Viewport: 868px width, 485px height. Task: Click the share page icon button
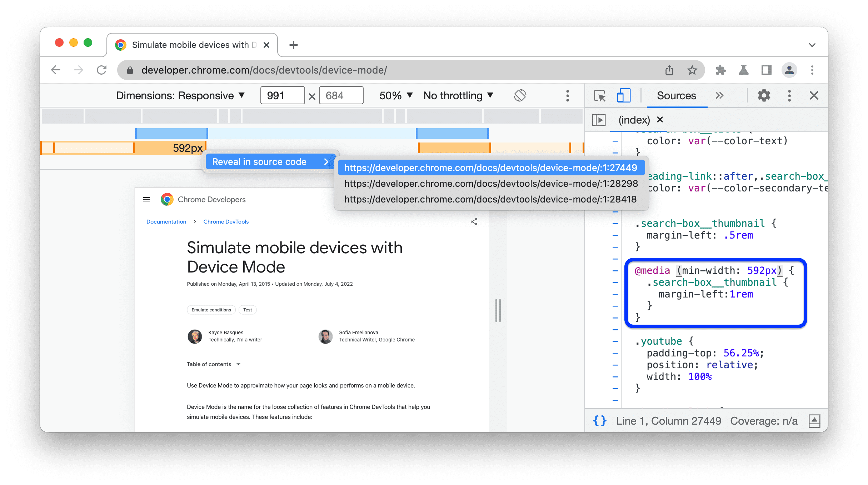(474, 221)
